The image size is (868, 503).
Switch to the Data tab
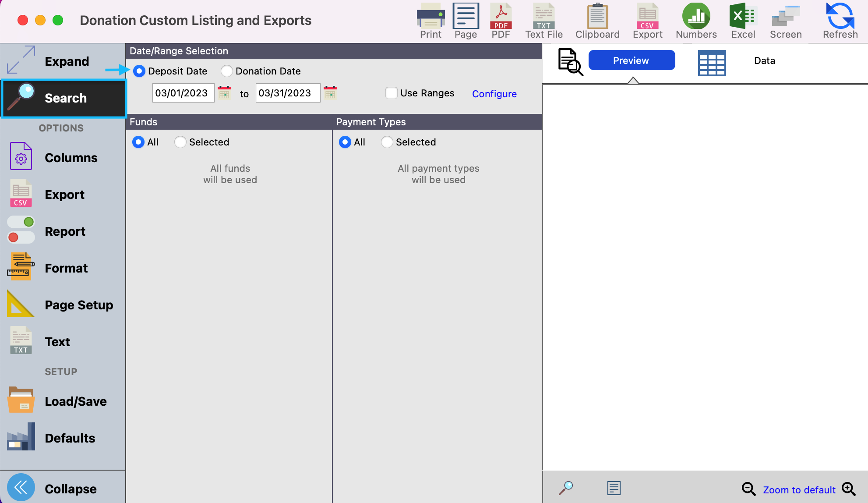pos(764,60)
